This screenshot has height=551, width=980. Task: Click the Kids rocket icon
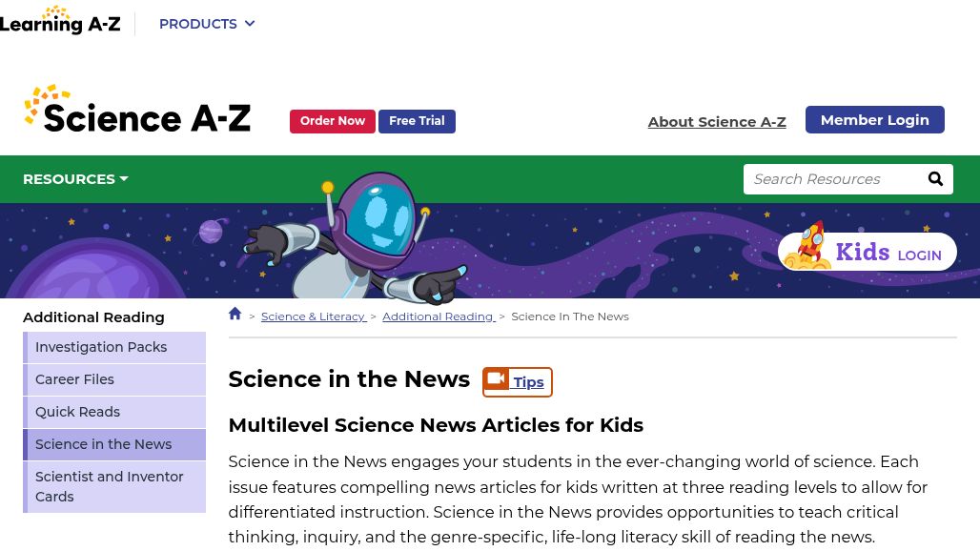click(x=808, y=249)
